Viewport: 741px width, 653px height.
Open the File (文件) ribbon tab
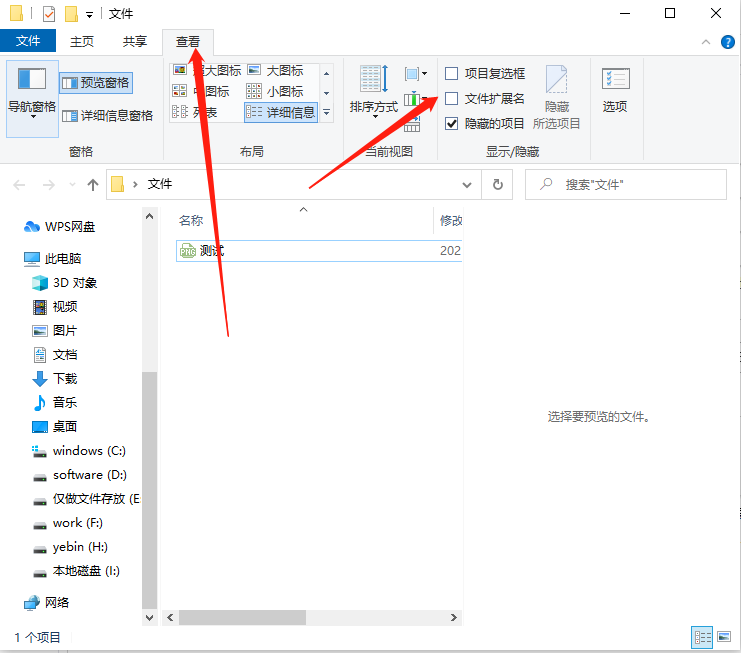coord(28,41)
